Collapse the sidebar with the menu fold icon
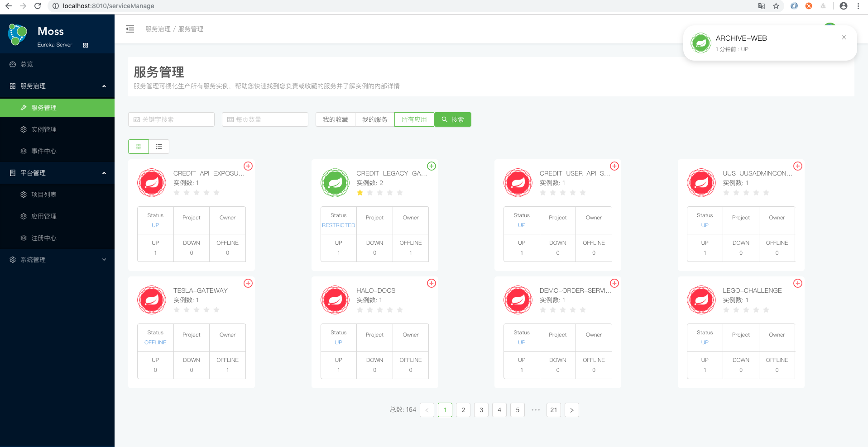 click(x=130, y=29)
